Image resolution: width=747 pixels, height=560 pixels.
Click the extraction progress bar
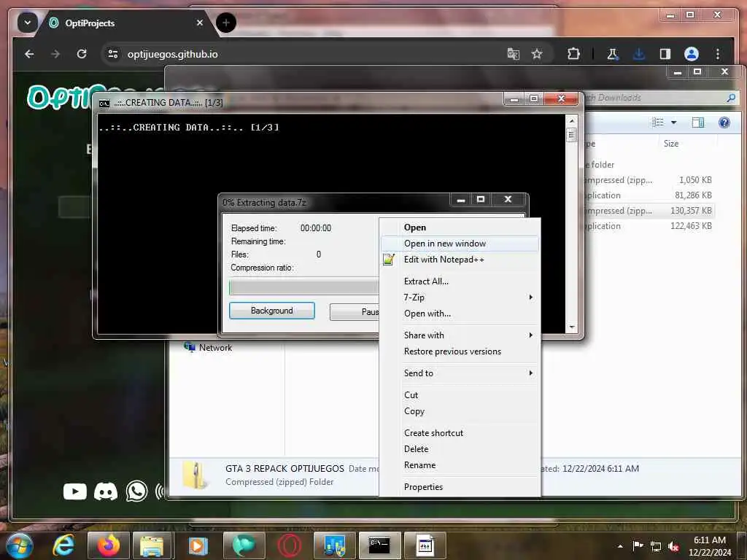[x=304, y=287]
